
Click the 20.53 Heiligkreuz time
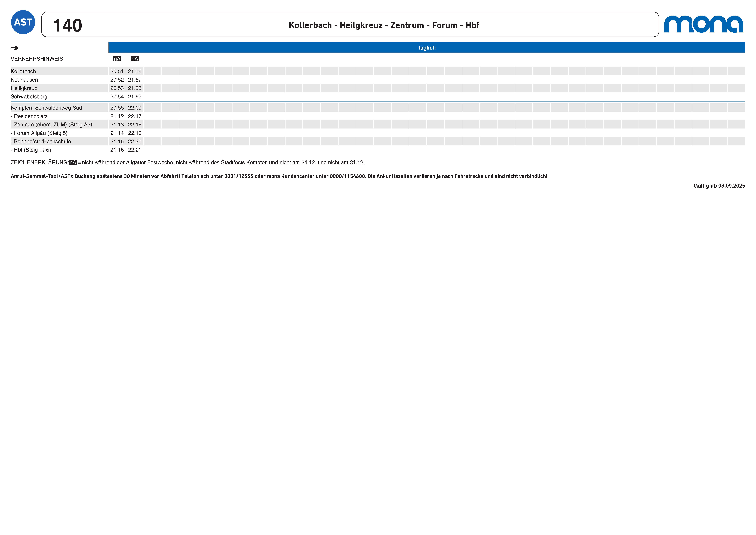pos(117,88)
